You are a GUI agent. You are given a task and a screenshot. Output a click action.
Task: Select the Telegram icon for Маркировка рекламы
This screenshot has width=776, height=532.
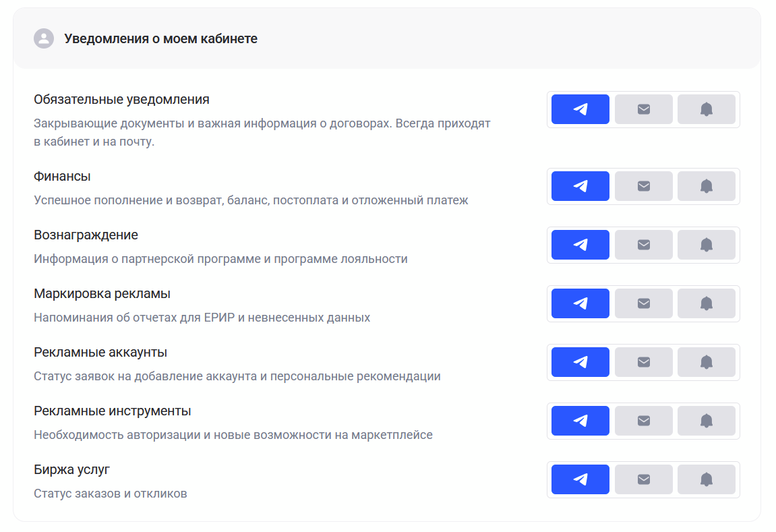click(x=580, y=303)
